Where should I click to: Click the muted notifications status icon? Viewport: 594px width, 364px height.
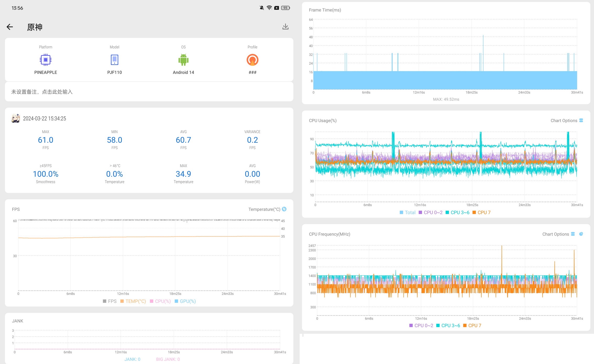262,8
